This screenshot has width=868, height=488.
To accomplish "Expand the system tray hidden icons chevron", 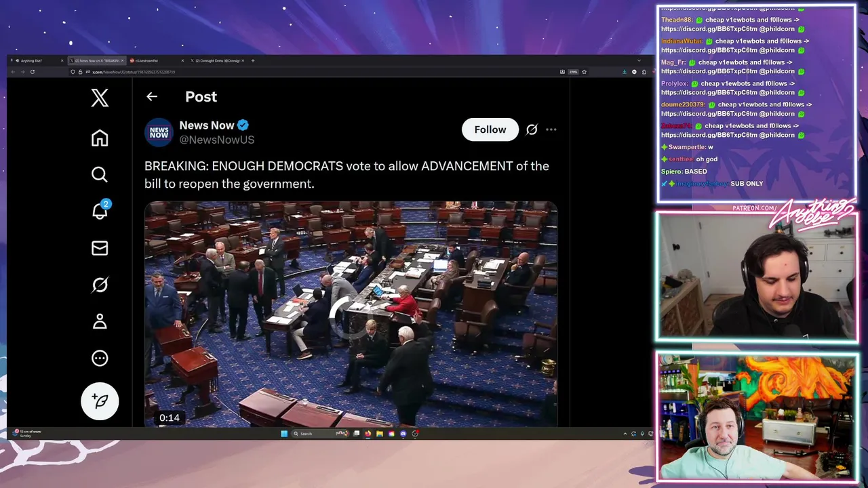I will pyautogui.click(x=625, y=434).
